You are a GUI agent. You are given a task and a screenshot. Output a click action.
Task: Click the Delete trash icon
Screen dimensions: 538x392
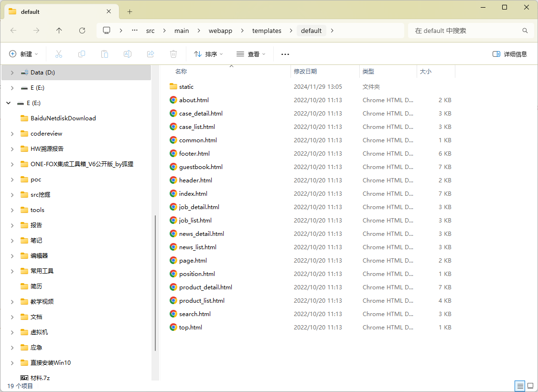[x=173, y=54]
